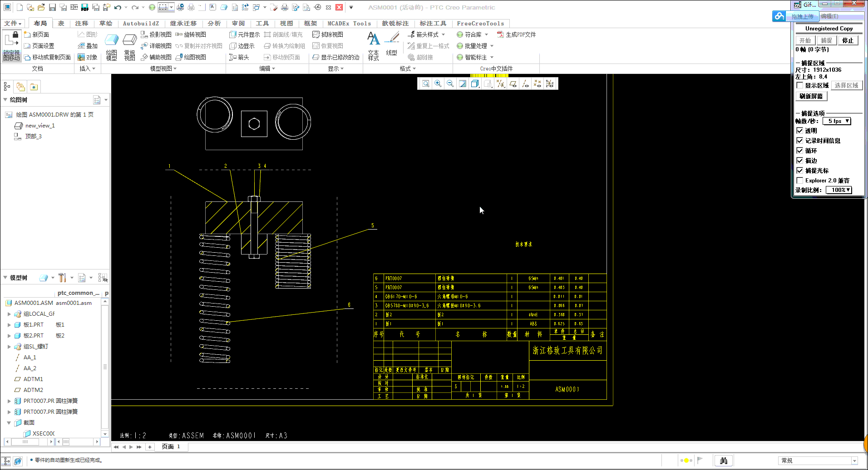Screen dimensions: 868x470
Task: Click the model tree vertical scrollbar
Action: (x=105, y=367)
